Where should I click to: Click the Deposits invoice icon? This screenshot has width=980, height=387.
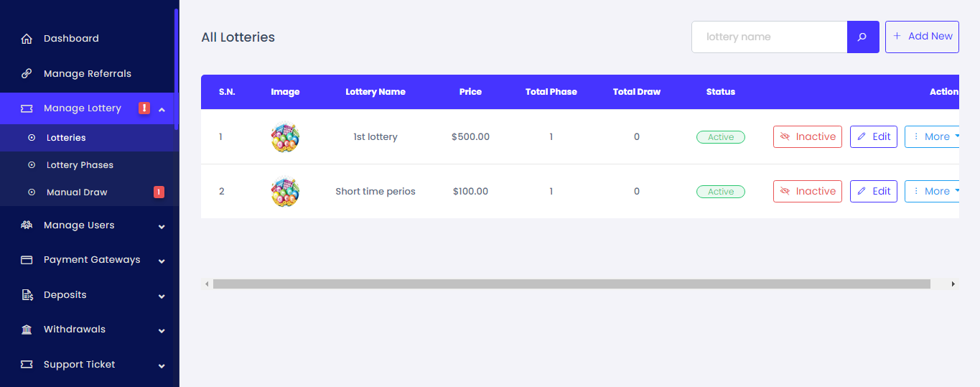[x=27, y=295]
